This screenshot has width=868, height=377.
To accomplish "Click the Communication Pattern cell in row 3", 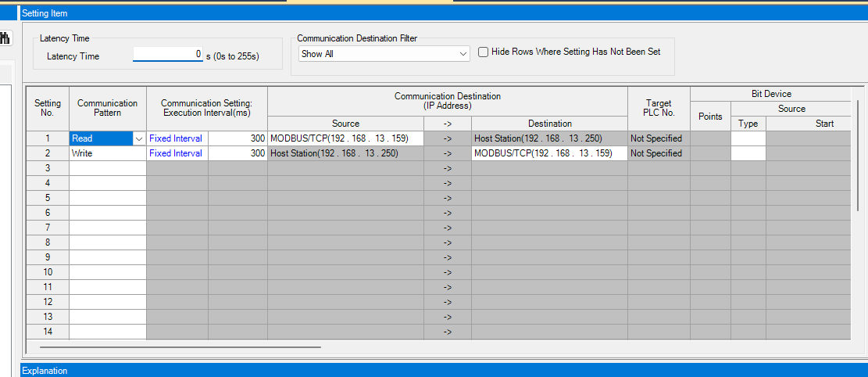I will (x=107, y=168).
